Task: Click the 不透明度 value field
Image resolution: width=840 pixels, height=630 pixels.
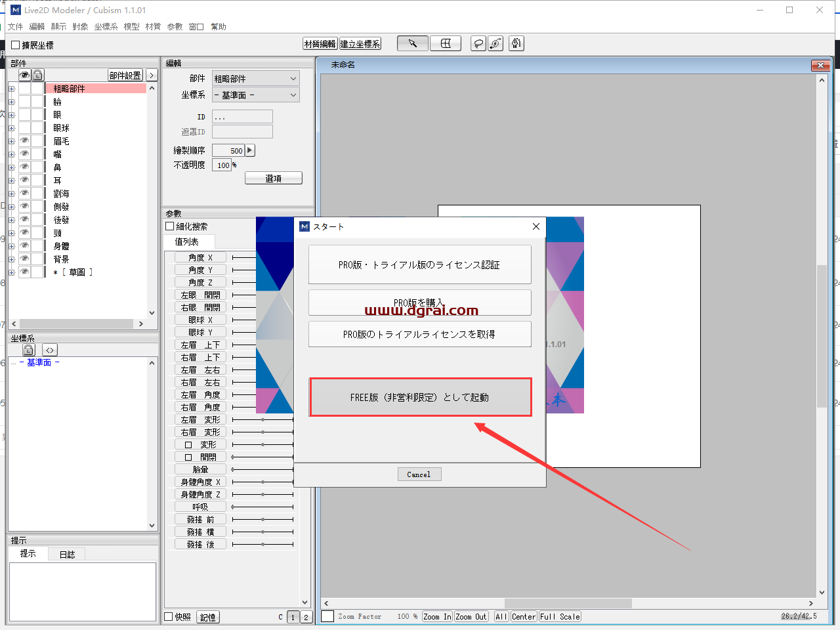Action: (222, 165)
